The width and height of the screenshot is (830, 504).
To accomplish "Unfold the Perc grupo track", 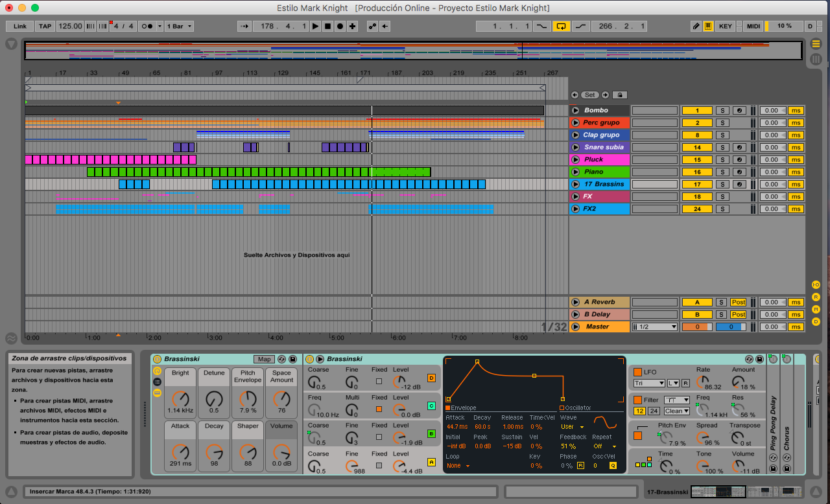I will click(x=576, y=122).
